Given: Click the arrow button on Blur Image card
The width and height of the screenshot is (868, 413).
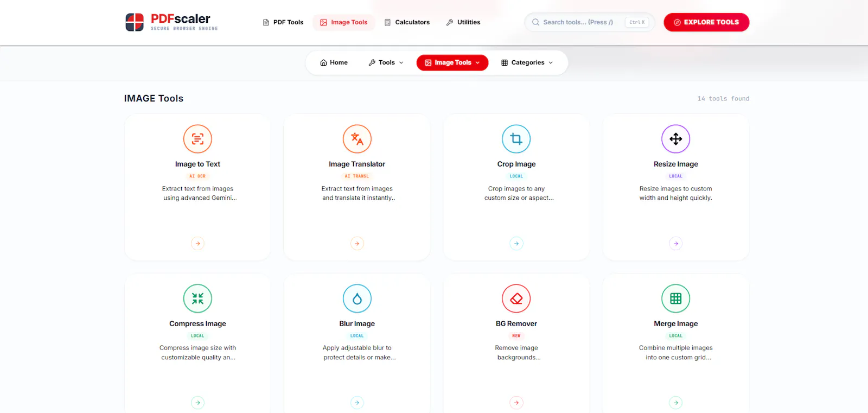Looking at the screenshot, I should point(357,403).
